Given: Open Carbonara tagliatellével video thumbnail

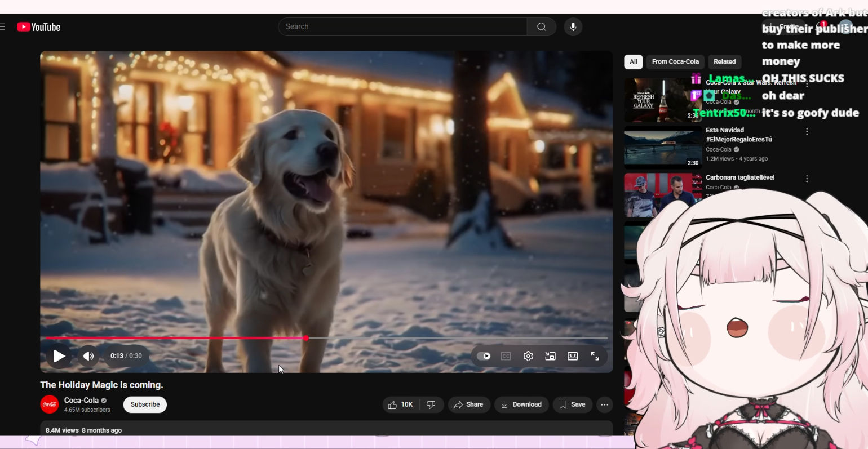Looking at the screenshot, I should tap(663, 195).
